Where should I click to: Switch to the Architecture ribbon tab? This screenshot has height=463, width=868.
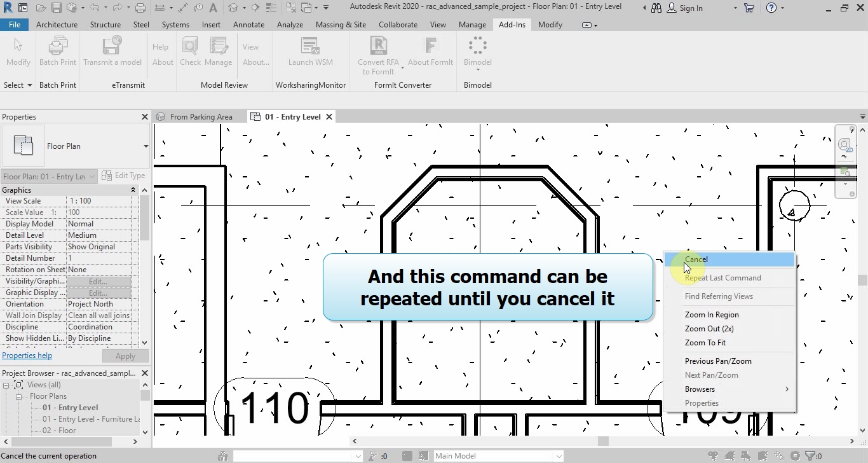(57, 25)
